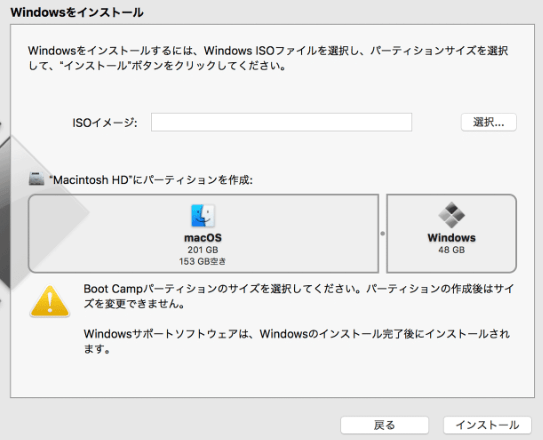Click the "153 GB空き" free space text

[x=203, y=261]
